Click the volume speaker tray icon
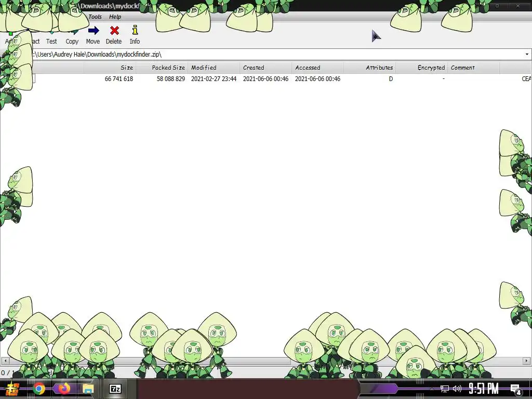 457,389
